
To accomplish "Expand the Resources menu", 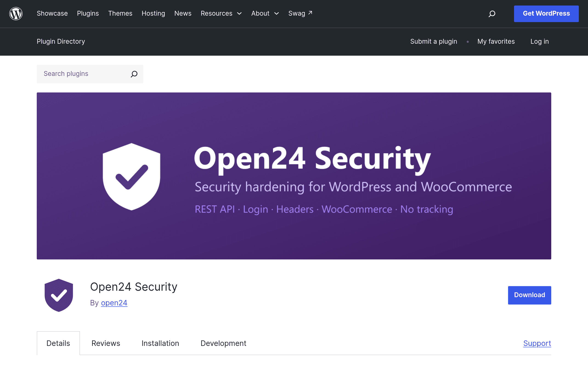I will pos(221,14).
